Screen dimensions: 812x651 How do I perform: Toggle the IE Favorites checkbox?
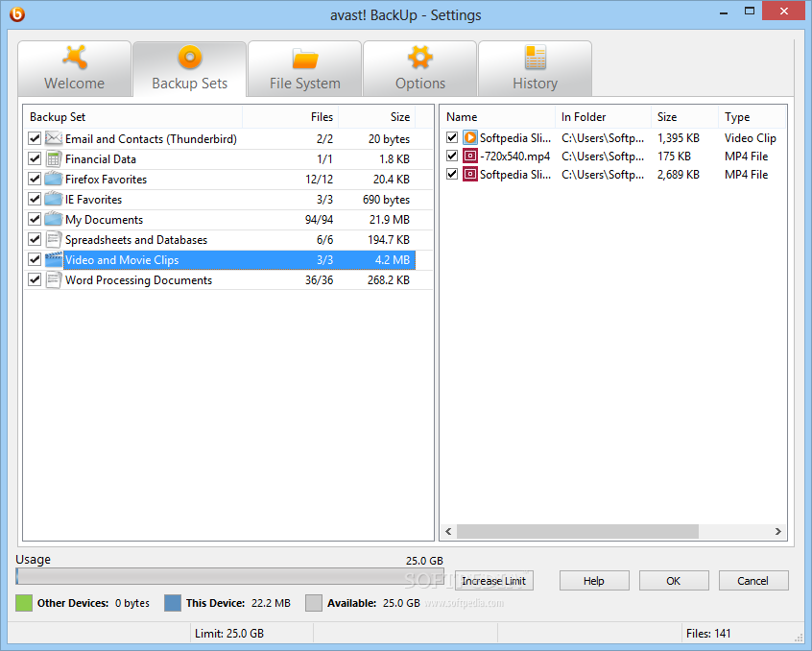click(x=35, y=199)
